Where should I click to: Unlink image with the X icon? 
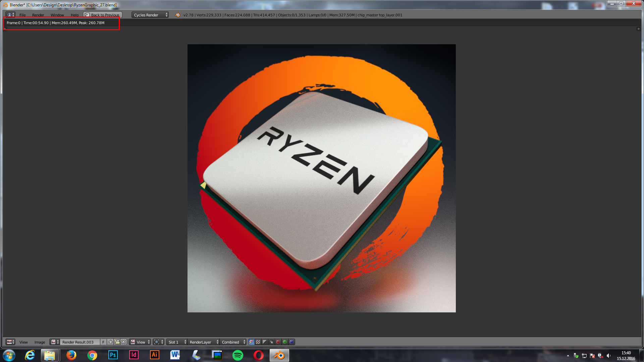tap(123, 342)
